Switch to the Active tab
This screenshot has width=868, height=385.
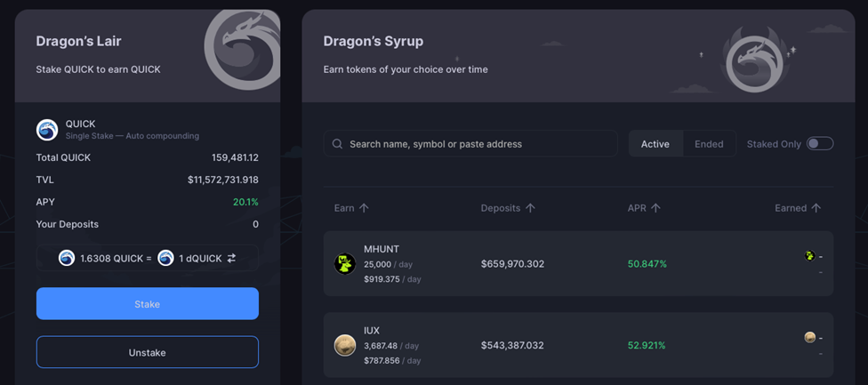pos(655,144)
